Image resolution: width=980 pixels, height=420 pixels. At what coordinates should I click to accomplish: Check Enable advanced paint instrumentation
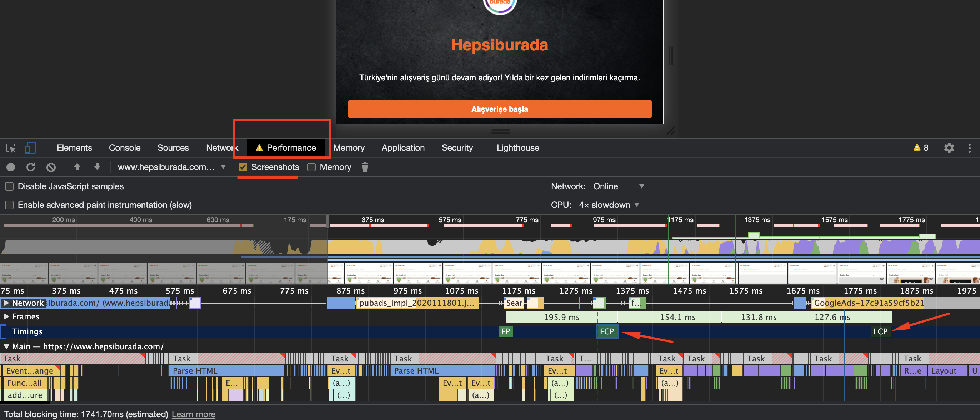[x=9, y=205]
